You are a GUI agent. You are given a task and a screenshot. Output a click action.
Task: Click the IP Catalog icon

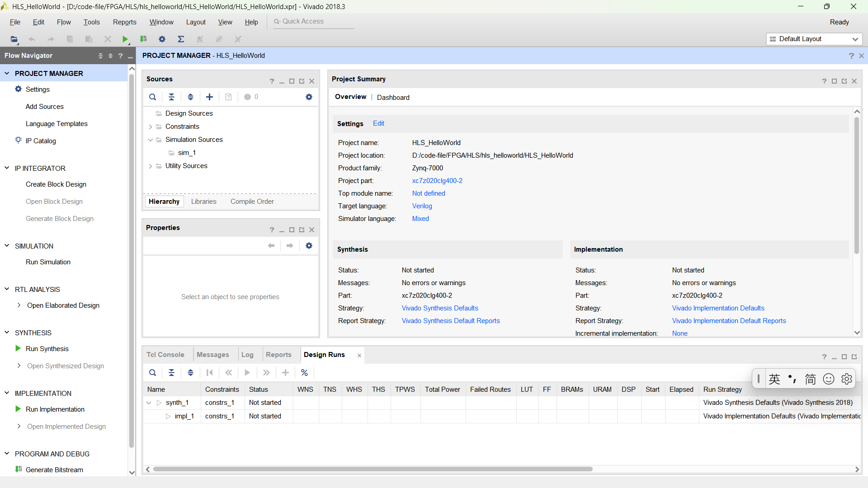[18, 140]
